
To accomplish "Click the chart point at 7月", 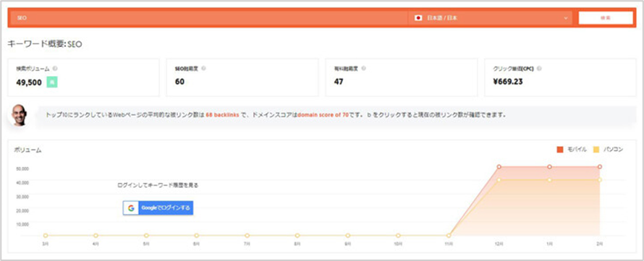I will coord(247,236).
